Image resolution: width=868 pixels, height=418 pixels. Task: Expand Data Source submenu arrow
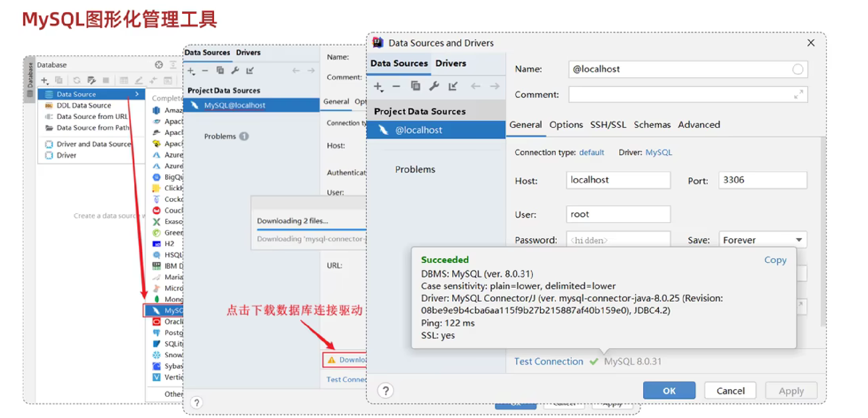tap(137, 94)
